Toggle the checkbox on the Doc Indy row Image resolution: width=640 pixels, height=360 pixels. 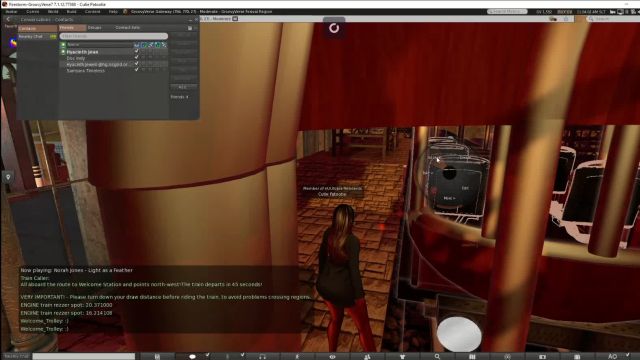pos(136,58)
